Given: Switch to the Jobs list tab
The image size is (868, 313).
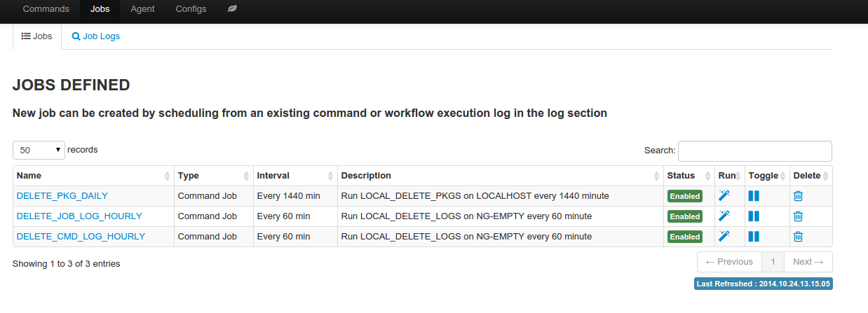Looking at the screenshot, I should 37,36.
